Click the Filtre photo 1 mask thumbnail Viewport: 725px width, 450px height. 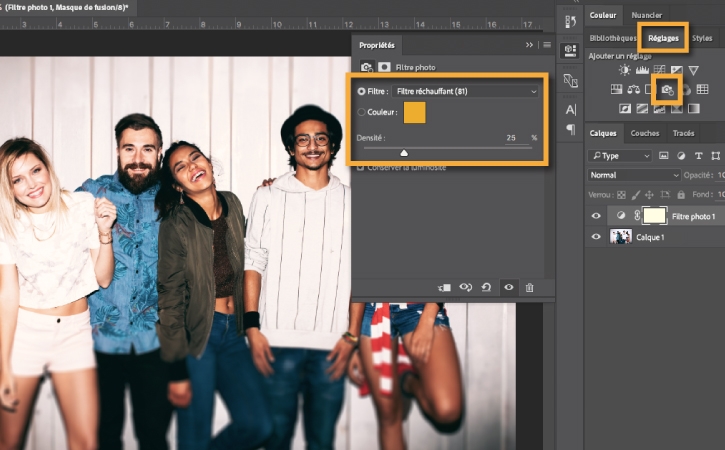point(654,216)
